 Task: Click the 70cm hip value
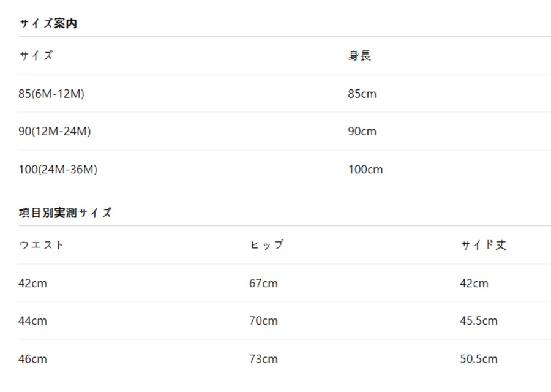click(263, 320)
